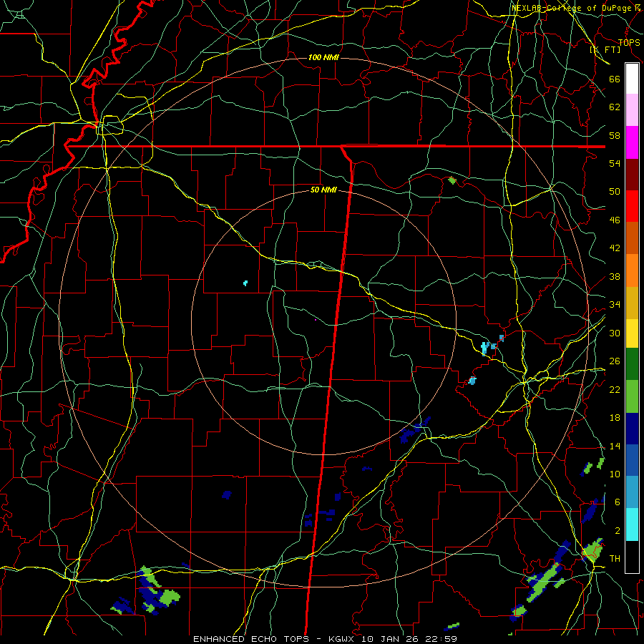Image resolution: width=644 pixels, height=644 pixels.
Task: Click the legend value 26
Action: (615, 361)
